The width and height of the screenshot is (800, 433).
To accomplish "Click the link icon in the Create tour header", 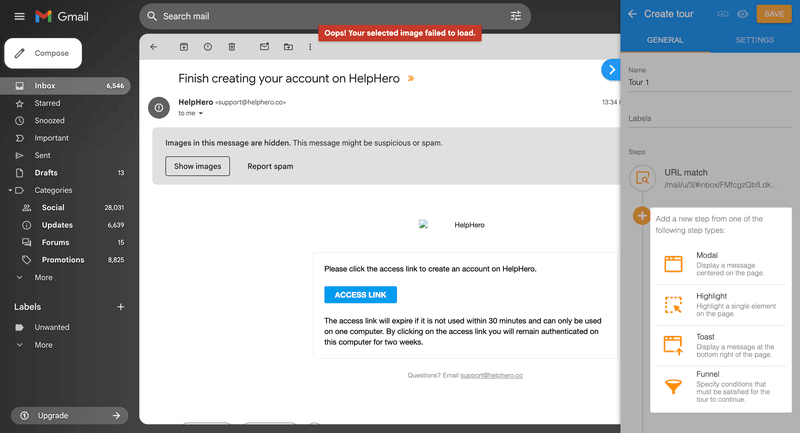I will 723,14.
